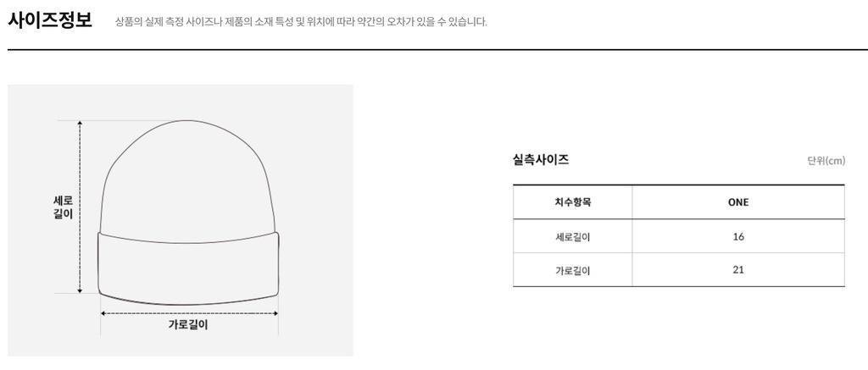The image size is (868, 370).
Task: Click the vertical dashed measurement arrow
Action: 80,207
